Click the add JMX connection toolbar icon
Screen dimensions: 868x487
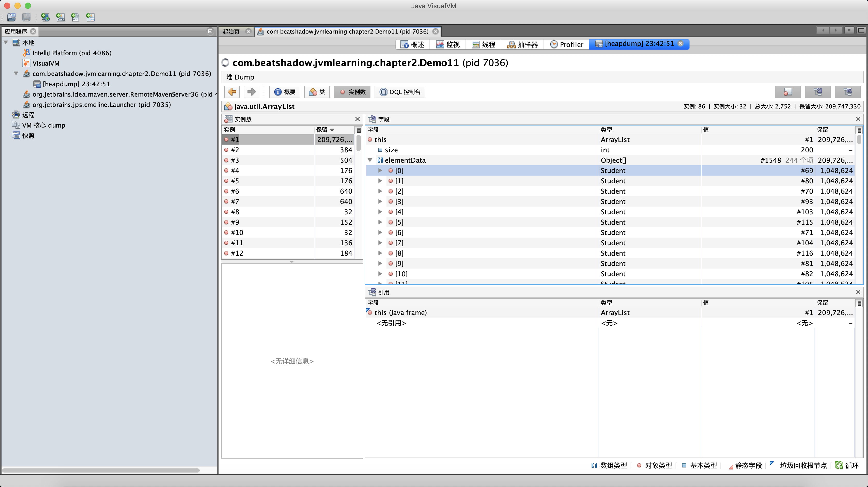click(x=60, y=17)
